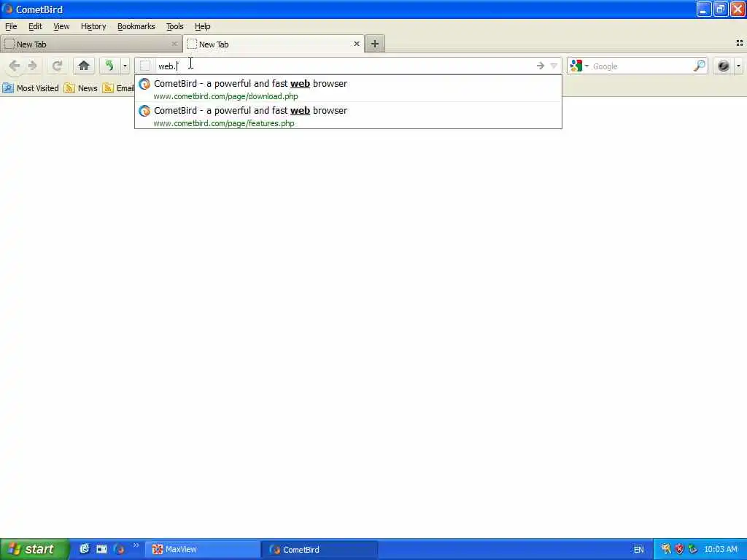Image resolution: width=747 pixels, height=560 pixels.
Task: Select the download.php CometBird suggestion
Action: tap(348, 89)
